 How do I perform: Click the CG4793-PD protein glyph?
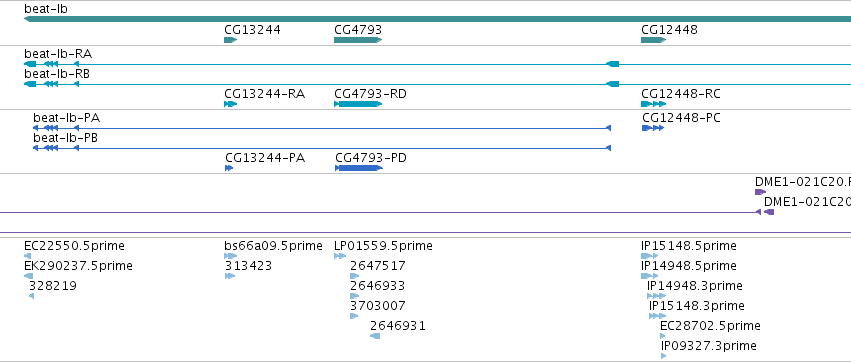click(x=359, y=168)
